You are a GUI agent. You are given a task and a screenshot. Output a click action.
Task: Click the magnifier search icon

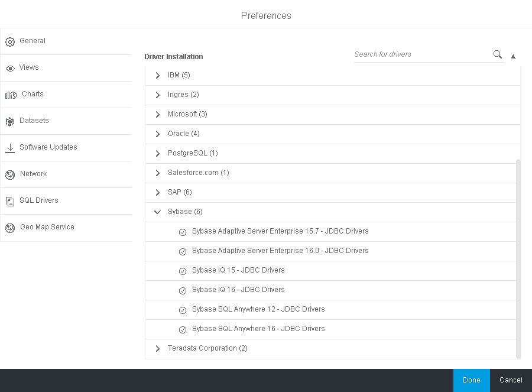[x=497, y=54]
